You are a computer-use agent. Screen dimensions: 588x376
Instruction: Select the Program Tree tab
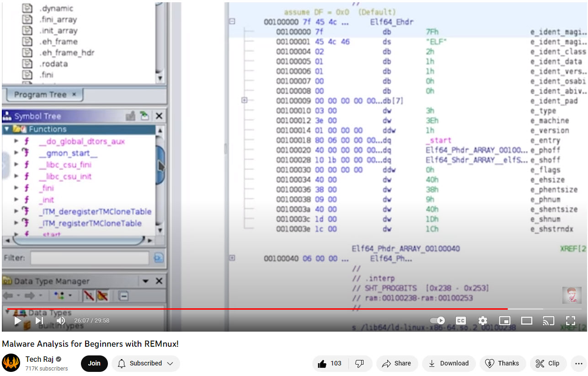[x=44, y=95]
